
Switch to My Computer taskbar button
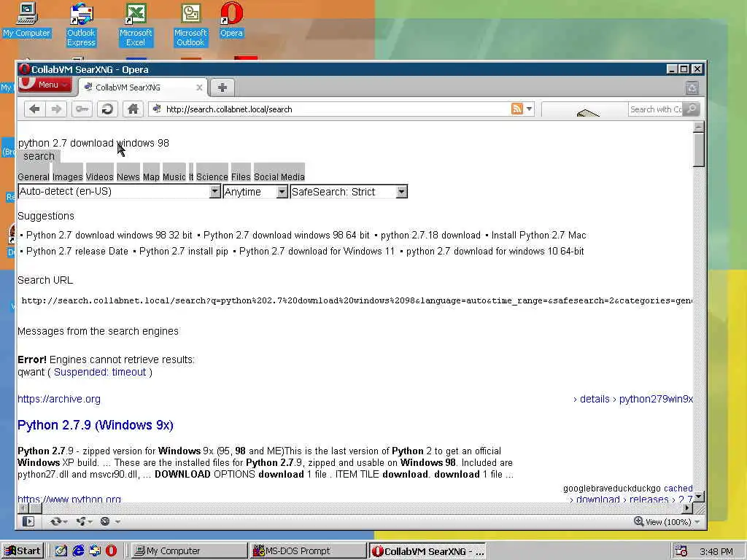pos(189,551)
